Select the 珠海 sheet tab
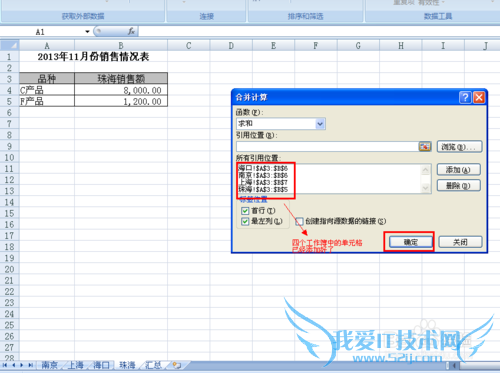The width and height of the screenshot is (500, 373). click(x=127, y=365)
